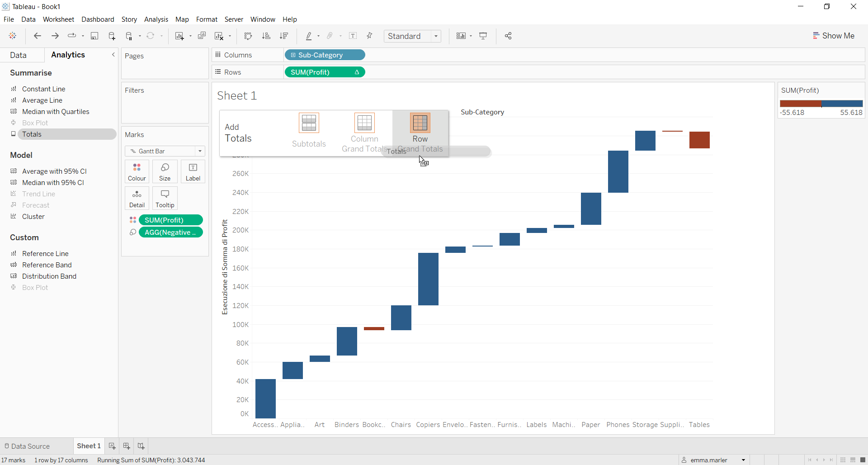Click the Save workbook icon
Screen dimensions: 868x465
pyautogui.click(x=94, y=36)
